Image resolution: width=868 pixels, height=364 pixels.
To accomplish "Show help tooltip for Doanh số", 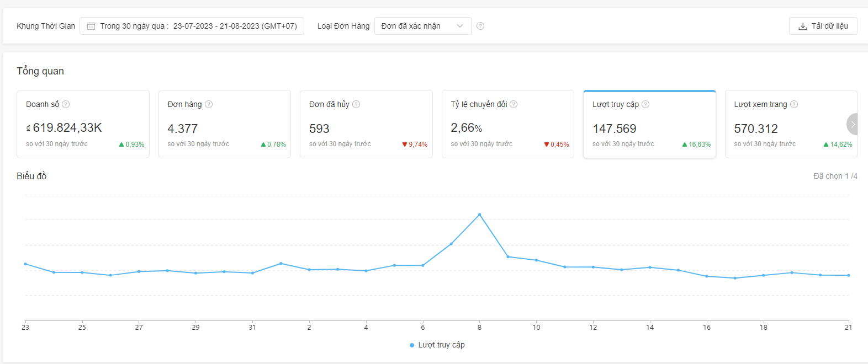I will 66,104.
